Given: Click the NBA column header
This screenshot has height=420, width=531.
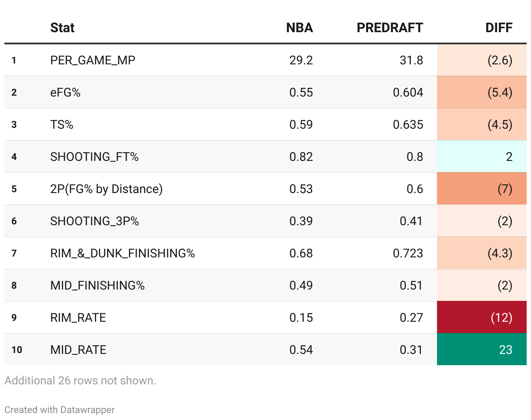Looking at the screenshot, I should coord(299,28).
